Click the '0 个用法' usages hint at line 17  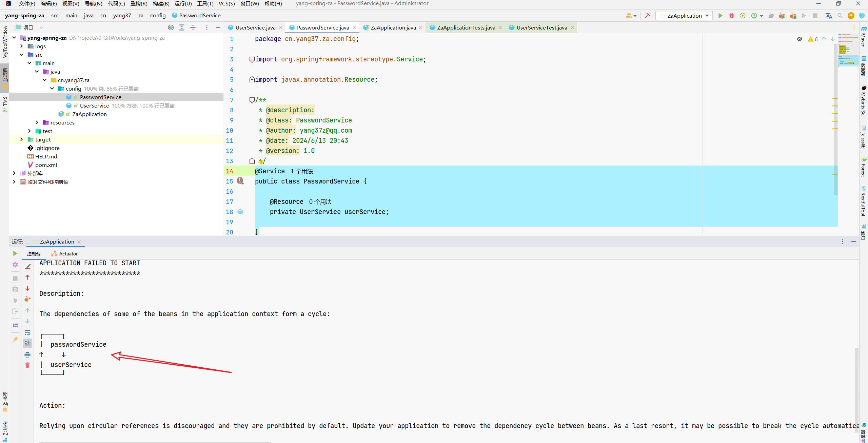click(320, 202)
